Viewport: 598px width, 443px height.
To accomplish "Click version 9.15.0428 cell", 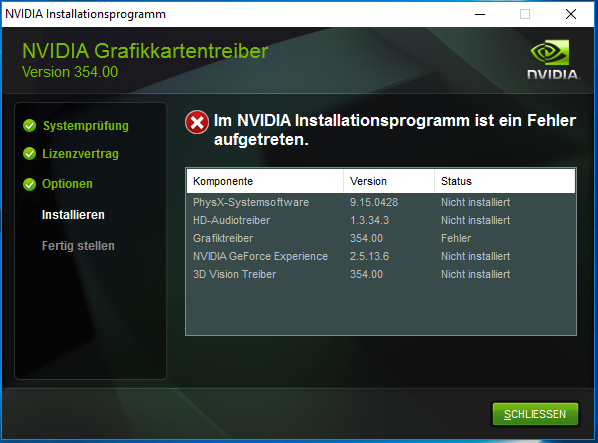I will tap(374, 202).
